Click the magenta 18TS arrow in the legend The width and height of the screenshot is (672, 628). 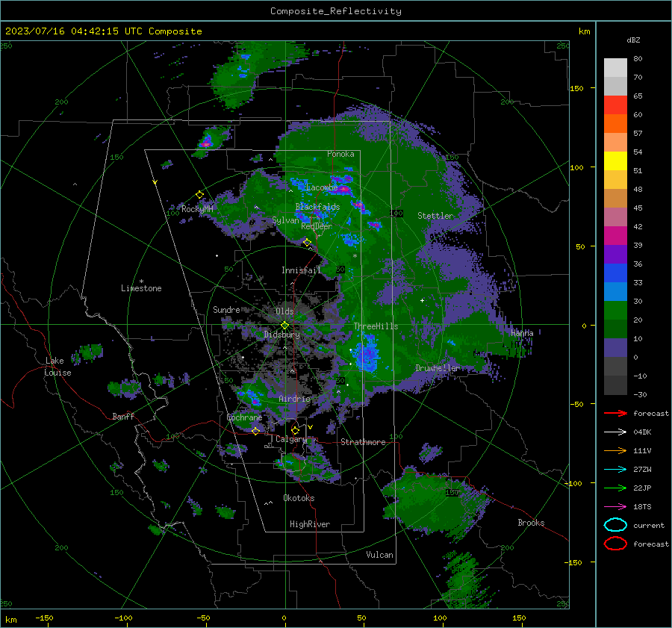click(615, 506)
